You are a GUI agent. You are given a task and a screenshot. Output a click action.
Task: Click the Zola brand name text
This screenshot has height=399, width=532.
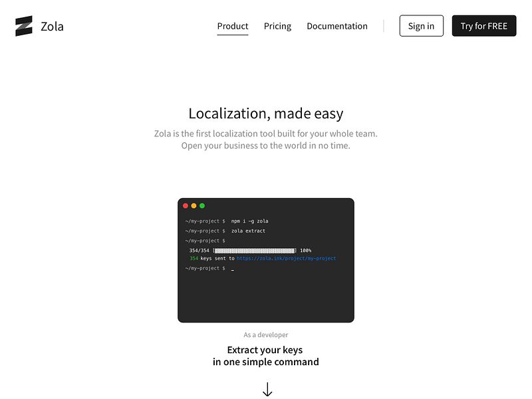[52, 27]
